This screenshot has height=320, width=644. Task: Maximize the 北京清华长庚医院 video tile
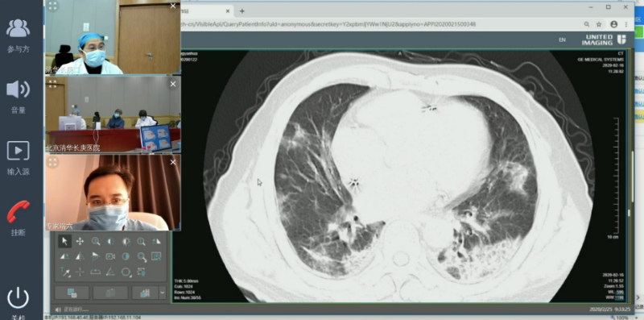pos(52,84)
